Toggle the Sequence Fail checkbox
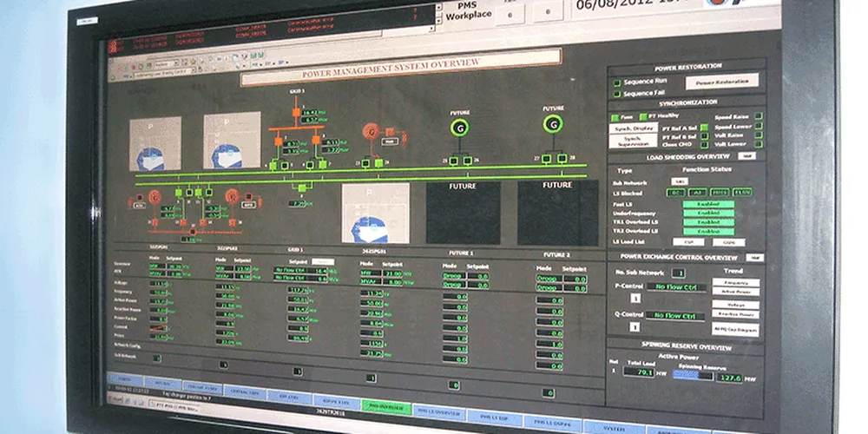 [617, 93]
